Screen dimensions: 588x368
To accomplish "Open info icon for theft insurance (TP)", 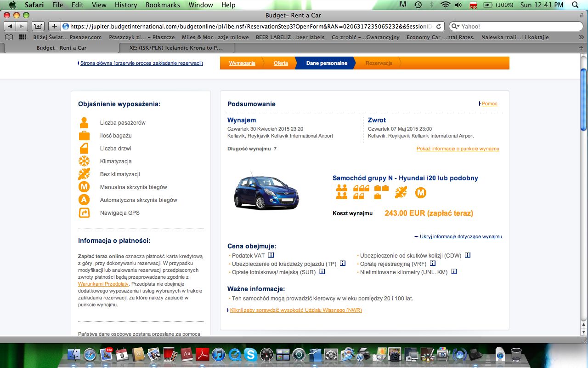I will (343, 263).
